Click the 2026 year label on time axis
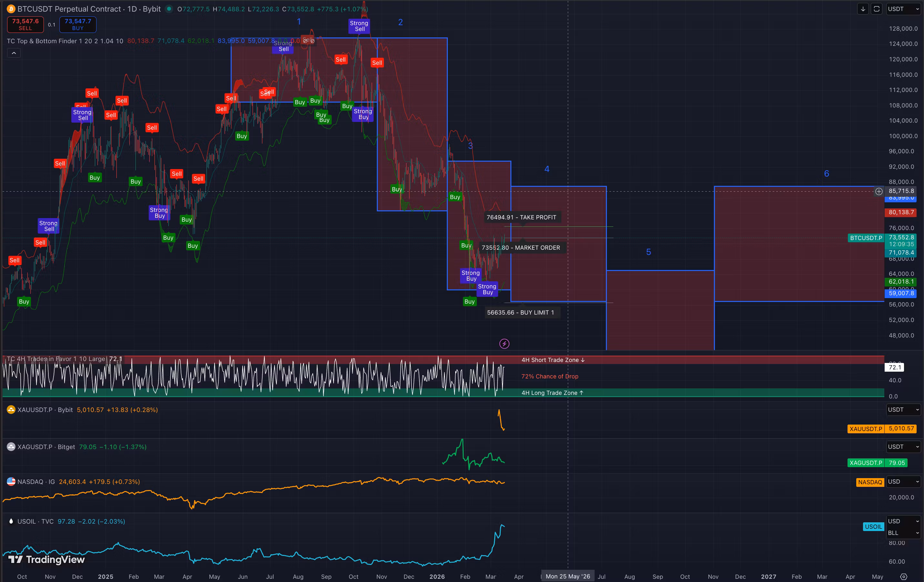This screenshot has height=582, width=924. click(x=437, y=577)
